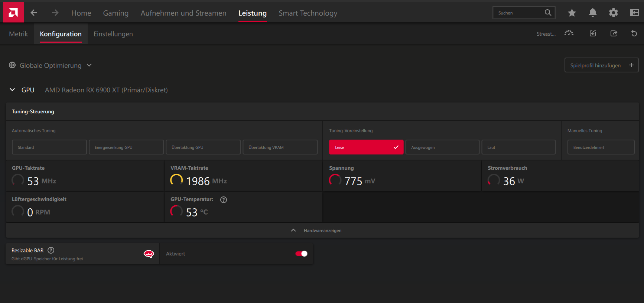This screenshot has width=644, height=303.
Task: Start the stress test gauge icon
Action: click(569, 33)
